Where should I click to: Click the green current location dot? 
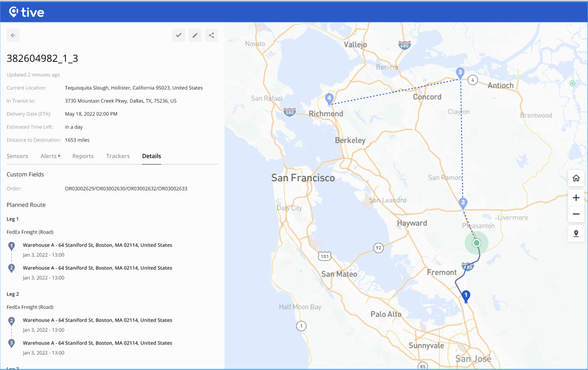477,243
